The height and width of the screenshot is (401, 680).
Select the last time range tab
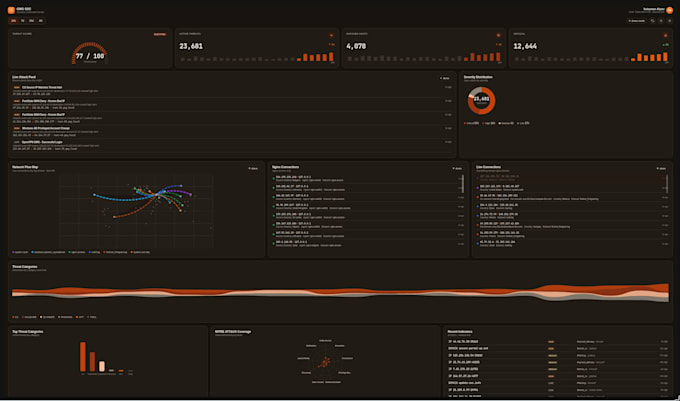point(41,20)
